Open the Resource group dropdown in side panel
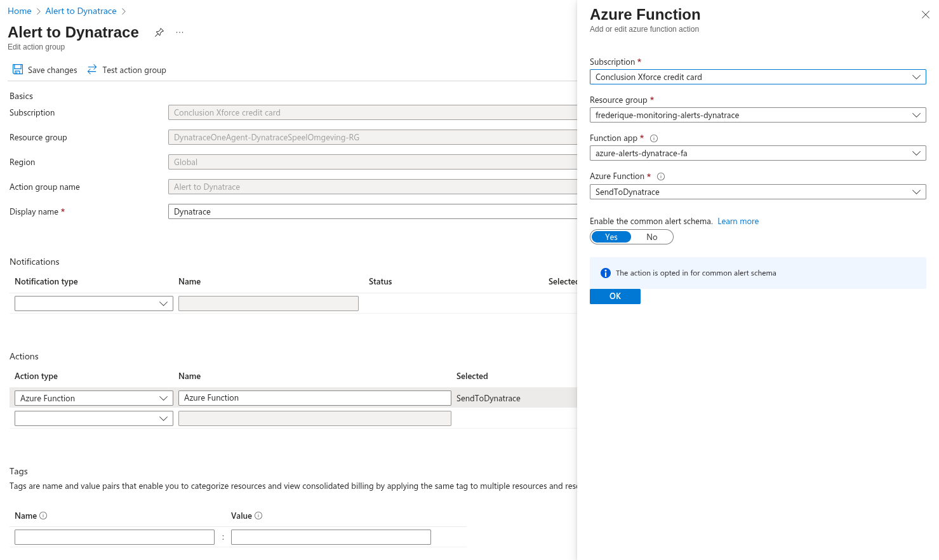 pos(757,115)
